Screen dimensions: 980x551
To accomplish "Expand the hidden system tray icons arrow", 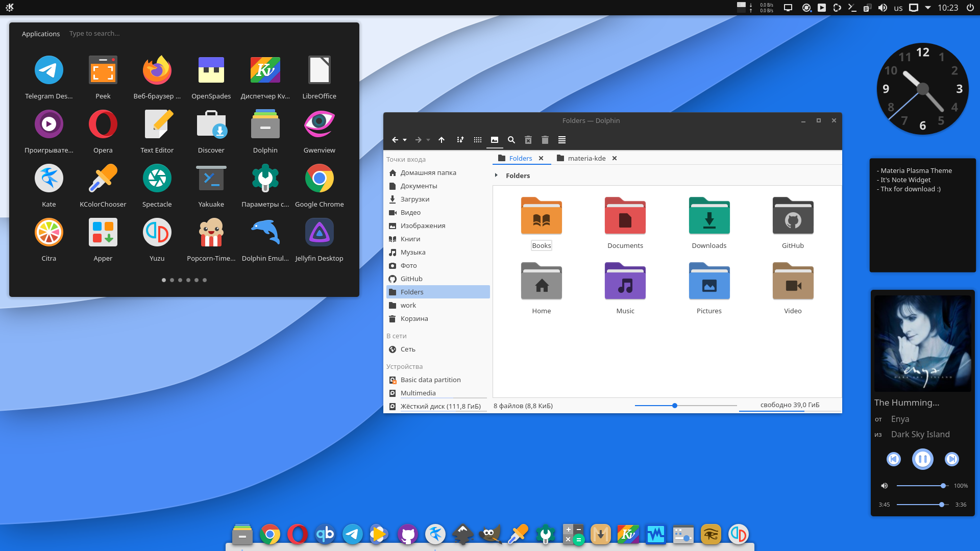I will coord(928,8).
